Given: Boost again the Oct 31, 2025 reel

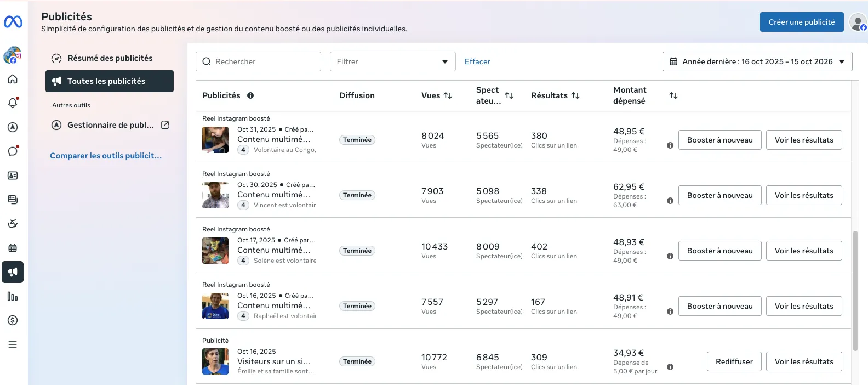Looking at the screenshot, I should point(720,140).
